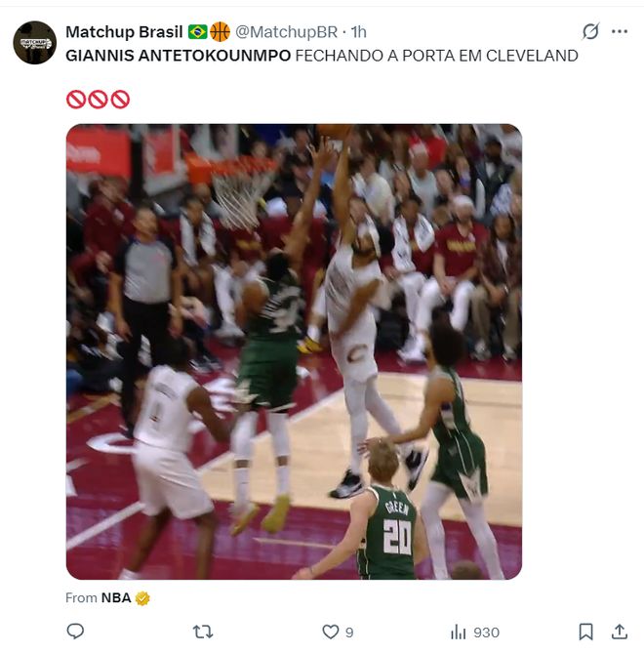View post analytics via bar chart icon
This screenshot has width=644, height=653.
[458, 632]
